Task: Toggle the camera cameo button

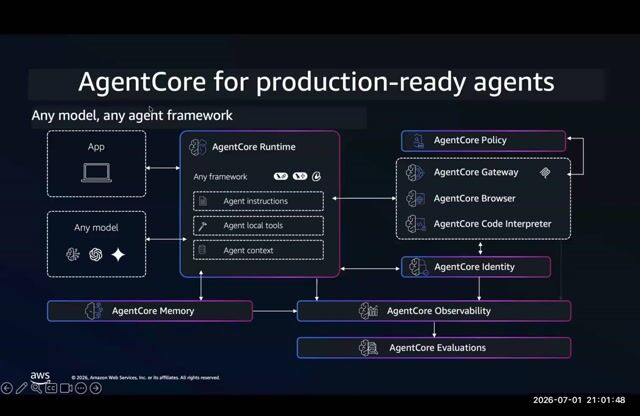Action: click(x=66, y=388)
